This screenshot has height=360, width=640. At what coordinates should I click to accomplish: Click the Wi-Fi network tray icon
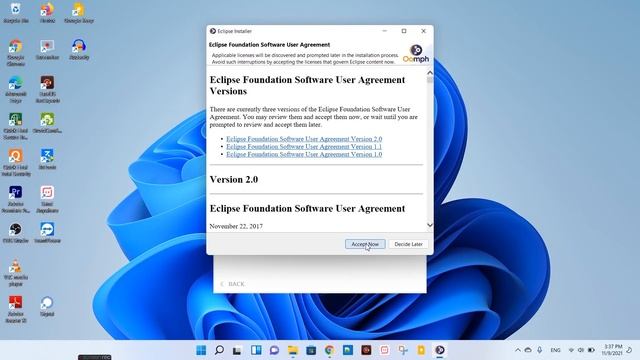pos(571,350)
